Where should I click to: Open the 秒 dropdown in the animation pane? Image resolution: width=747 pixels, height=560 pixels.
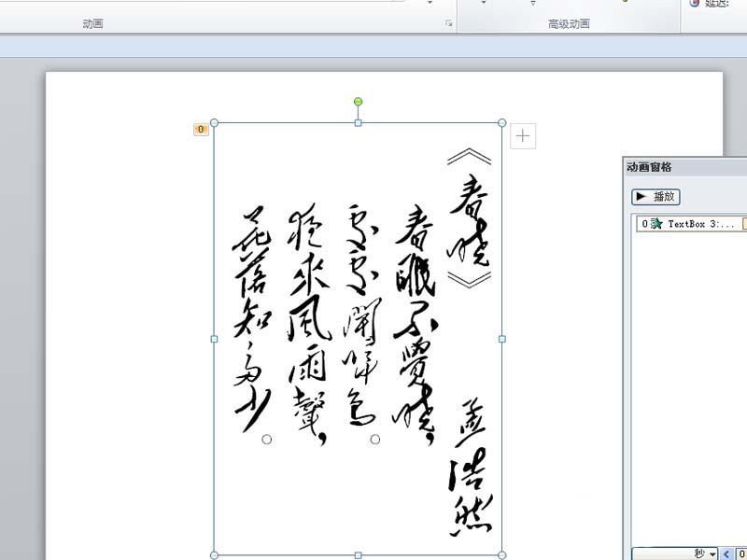pos(675,553)
